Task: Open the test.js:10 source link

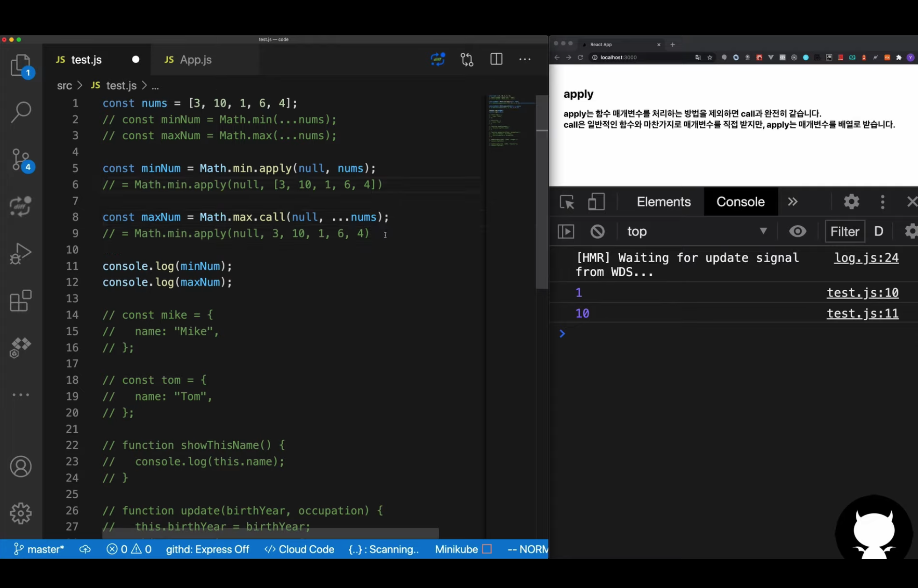Action: (x=862, y=293)
